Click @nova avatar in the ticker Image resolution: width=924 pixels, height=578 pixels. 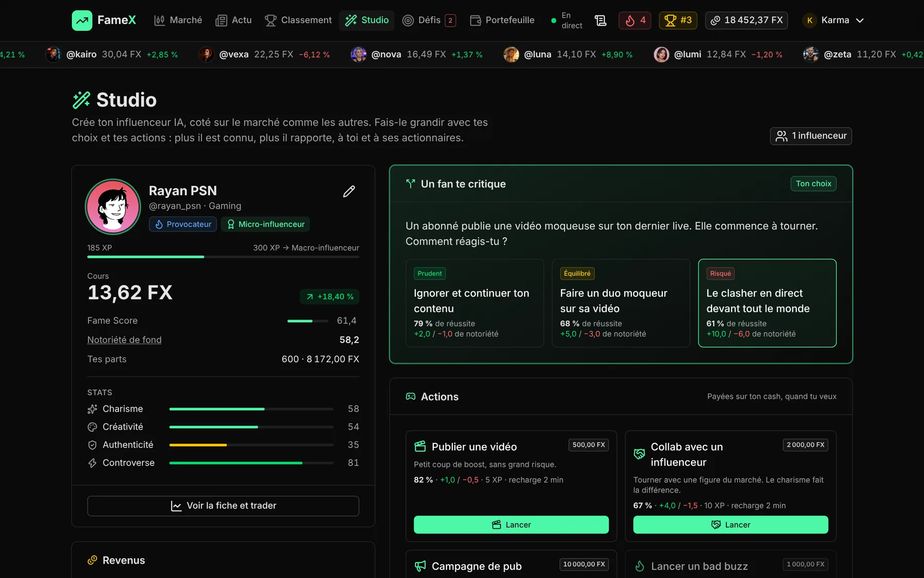click(x=358, y=54)
